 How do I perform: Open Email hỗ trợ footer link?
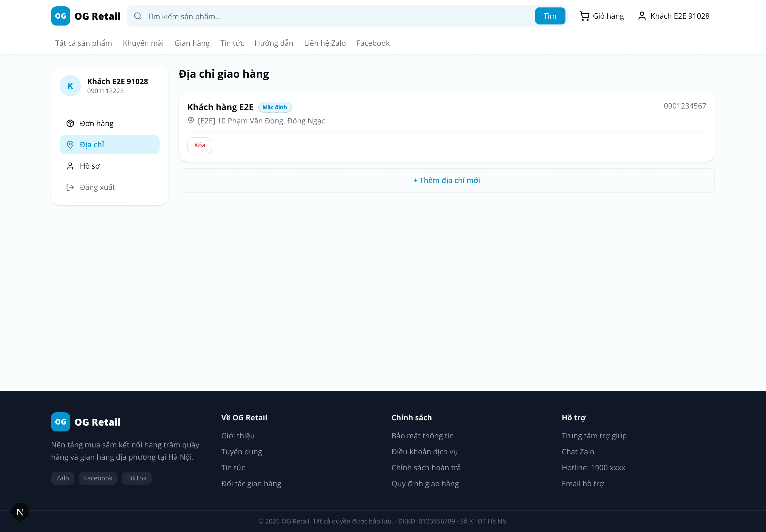(583, 484)
